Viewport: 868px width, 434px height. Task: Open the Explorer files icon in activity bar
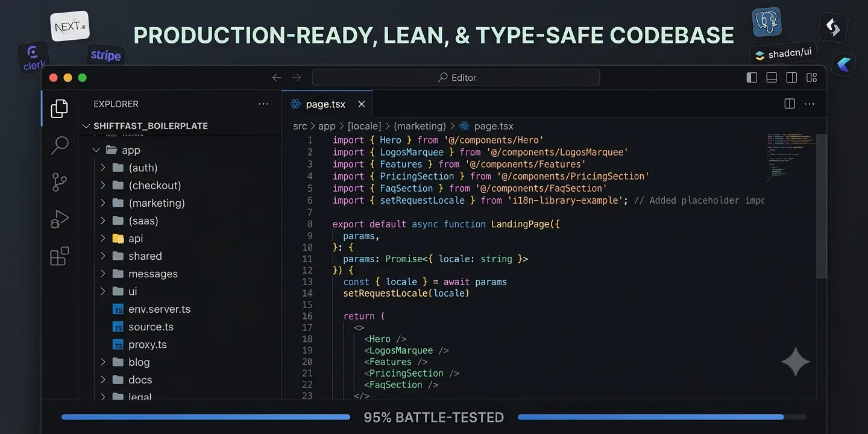pyautogui.click(x=59, y=108)
